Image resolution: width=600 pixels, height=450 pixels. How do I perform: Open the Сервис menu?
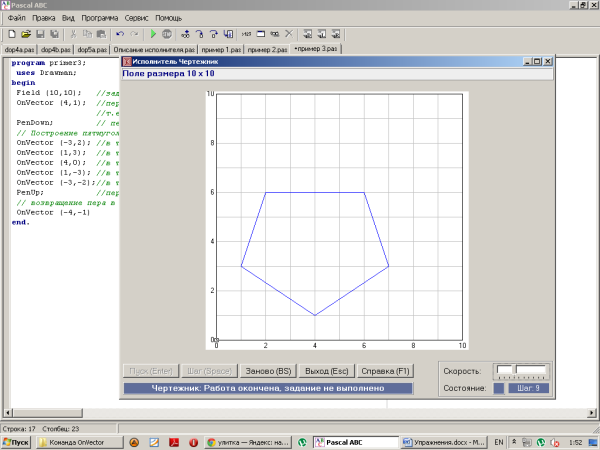pos(138,18)
